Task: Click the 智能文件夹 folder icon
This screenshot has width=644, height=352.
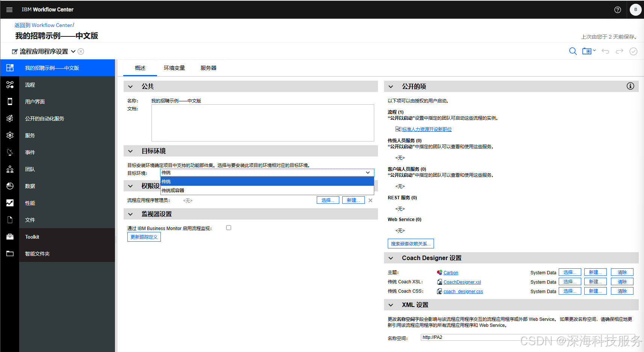Action: pyautogui.click(x=10, y=254)
